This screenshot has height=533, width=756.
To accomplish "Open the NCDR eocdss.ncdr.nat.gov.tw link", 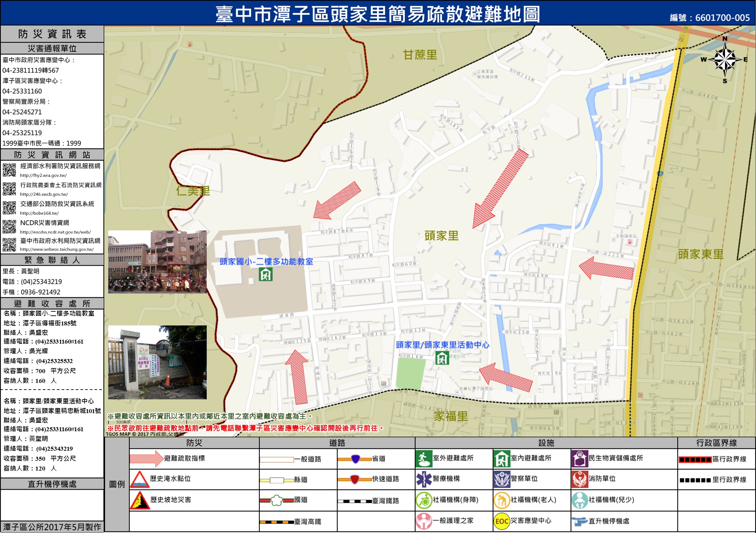I will coord(55,232).
